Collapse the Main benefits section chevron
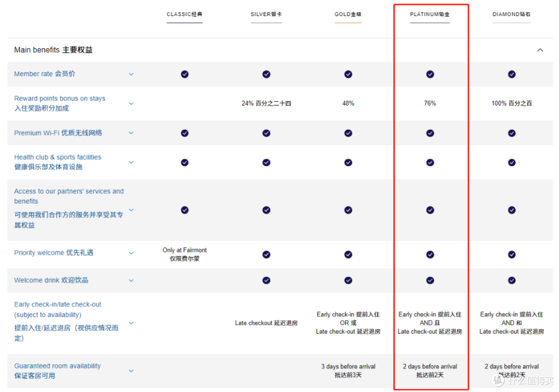This screenshot has height=392, width=559. click(540, 50)
